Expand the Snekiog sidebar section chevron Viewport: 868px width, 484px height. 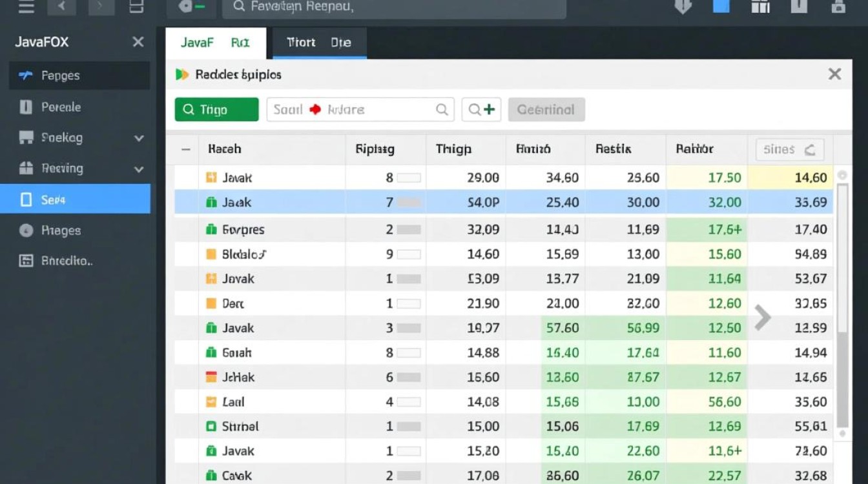(138, 138)
